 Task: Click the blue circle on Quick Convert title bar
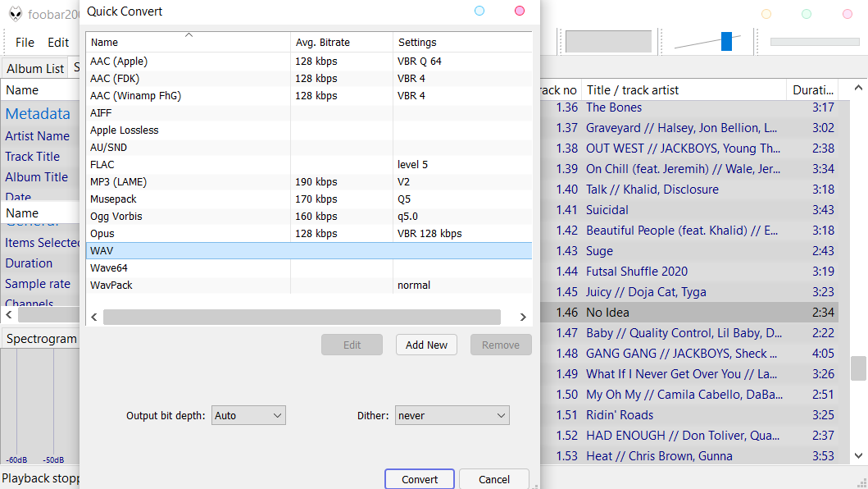point(478,12)
